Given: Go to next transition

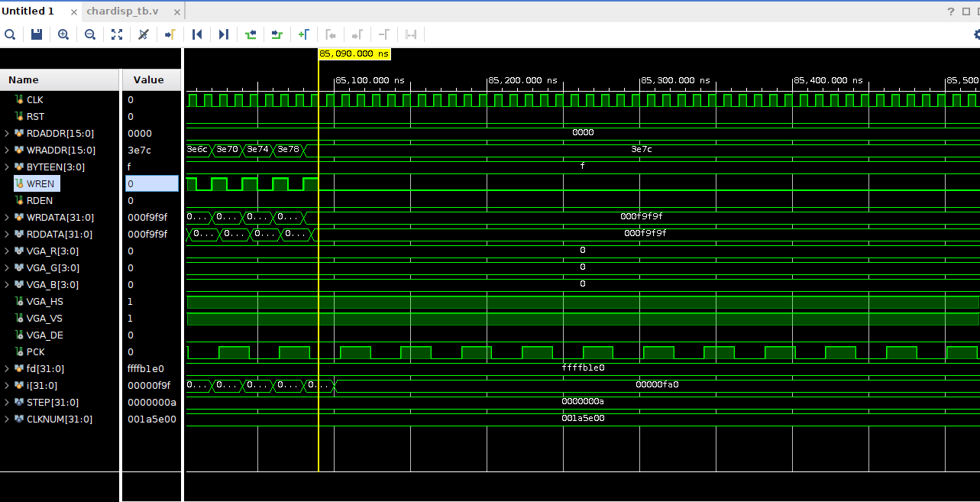Looking at the screenshot, I should (277, 34).
